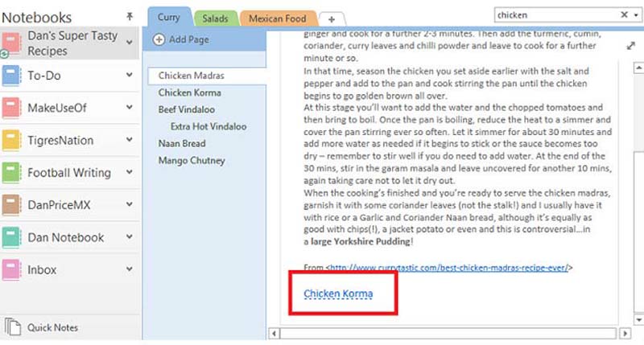Click the Inbox notebook icon
644x345 pixels.
(x=12, y=270)
